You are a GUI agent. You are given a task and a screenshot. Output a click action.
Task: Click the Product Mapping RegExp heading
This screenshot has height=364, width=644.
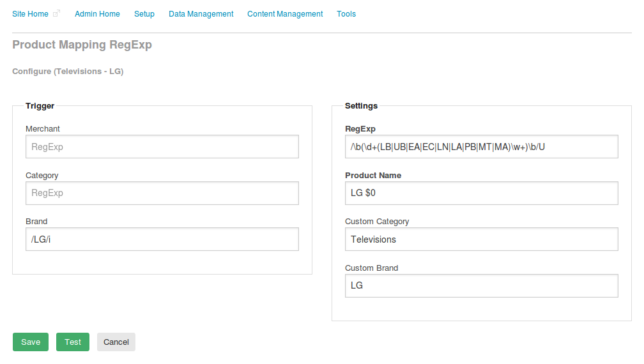coord(82,44)
